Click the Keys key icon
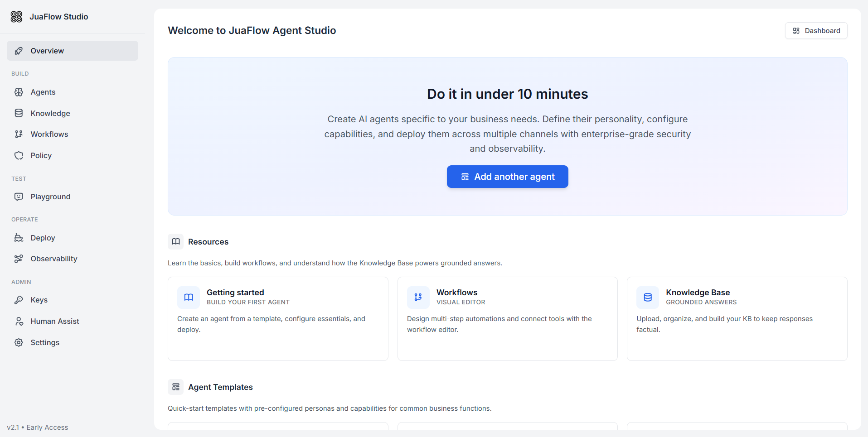 click(19, 300)
